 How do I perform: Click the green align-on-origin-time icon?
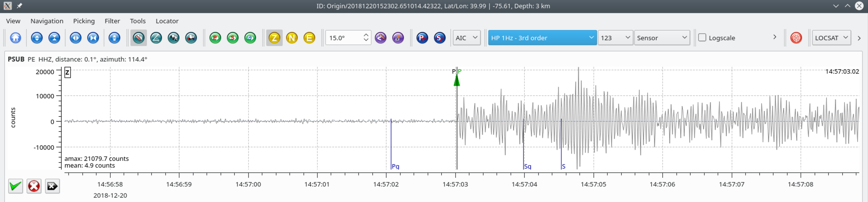[250, 38]
